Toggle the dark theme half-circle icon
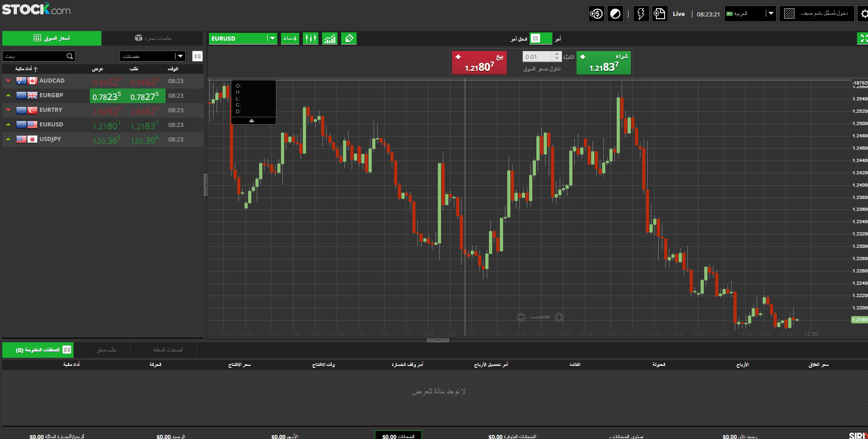 click(615, 13)
